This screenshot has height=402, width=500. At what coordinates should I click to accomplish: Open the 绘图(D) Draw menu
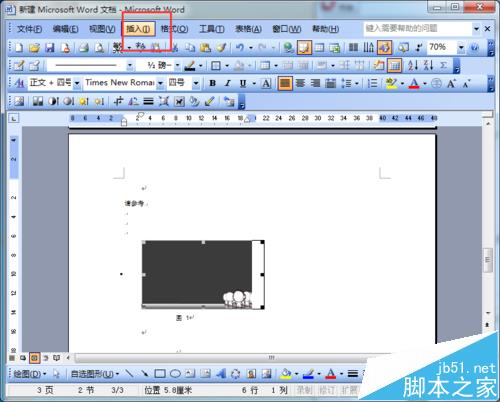tap(29, 374)
